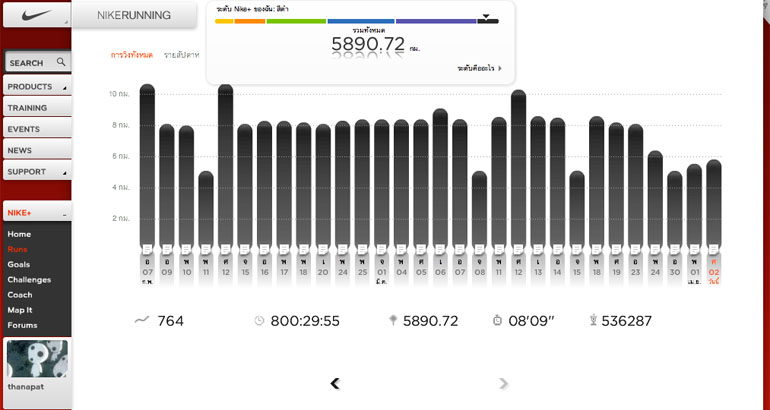Click the calories icon beside 536287
The width and height of the screenshot is (770, 410).
point(593,321)
